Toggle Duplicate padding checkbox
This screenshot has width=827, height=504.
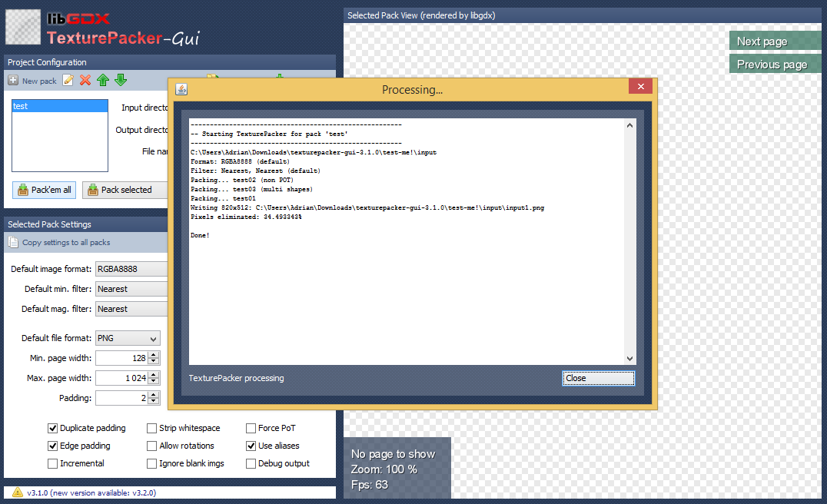[53, 428]
